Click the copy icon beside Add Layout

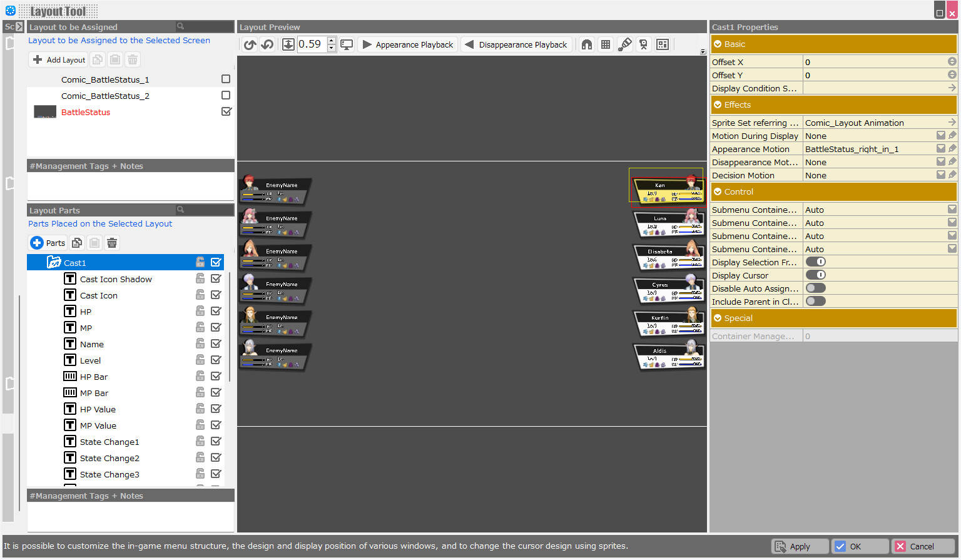pos(98,59)
